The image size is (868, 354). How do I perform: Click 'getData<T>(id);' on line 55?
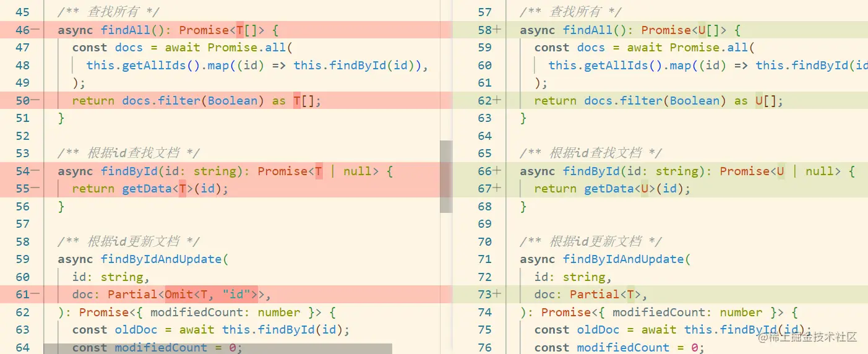tap(175, 189)
